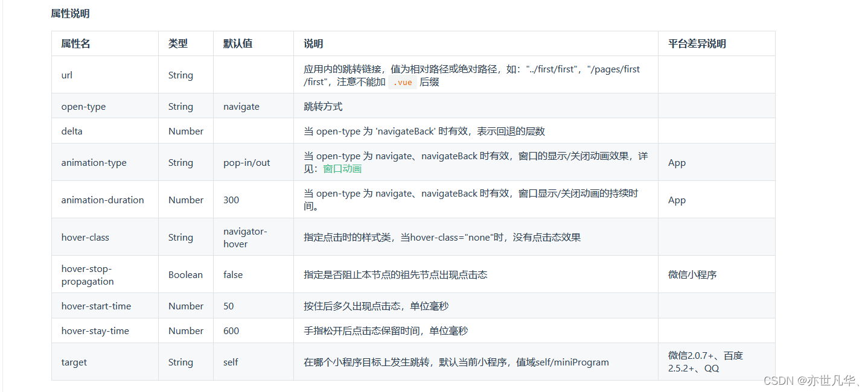Select the hover-stay-time property name
Viewport: 868px width, 392px height.
95,331
